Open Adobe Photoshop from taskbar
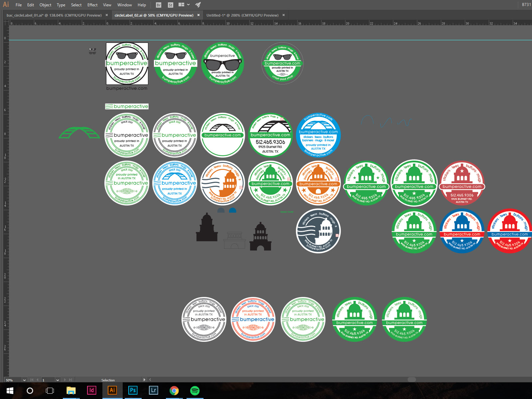Image resolution: width=532 pixels, height=399 pixels. click(133, 390)
